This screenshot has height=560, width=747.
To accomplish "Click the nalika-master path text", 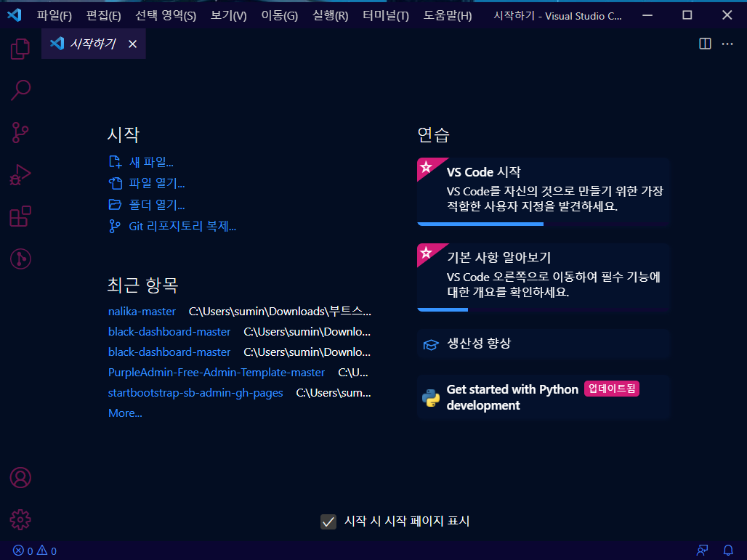I will [x=280, y=312].
